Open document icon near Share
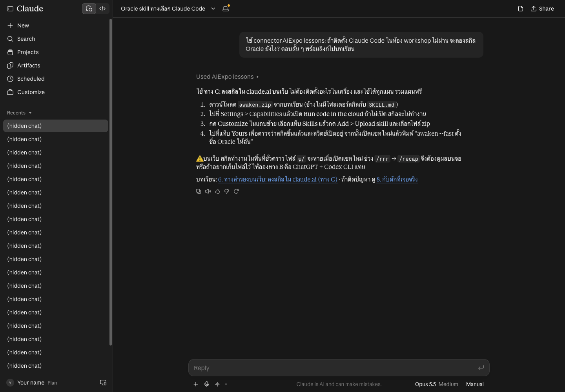Viewport: 565px width, 392px height. coord(521,9)
